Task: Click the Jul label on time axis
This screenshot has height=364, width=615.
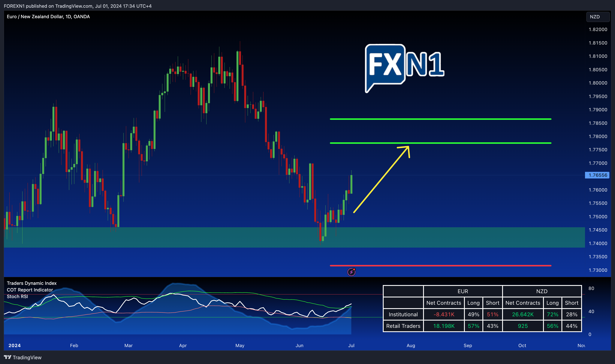Action: (351, 345)
